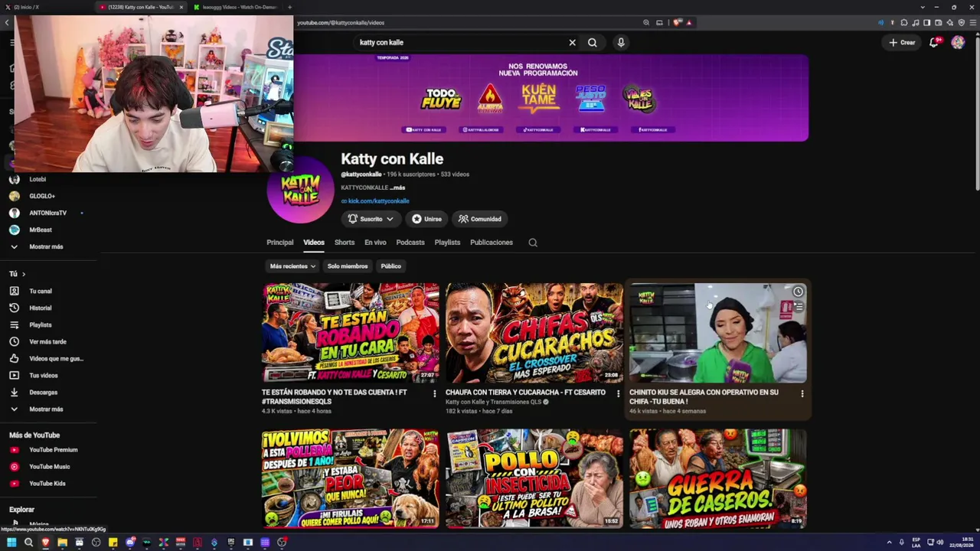Open the 'En vivo' tab

click(x=375, y=243)
